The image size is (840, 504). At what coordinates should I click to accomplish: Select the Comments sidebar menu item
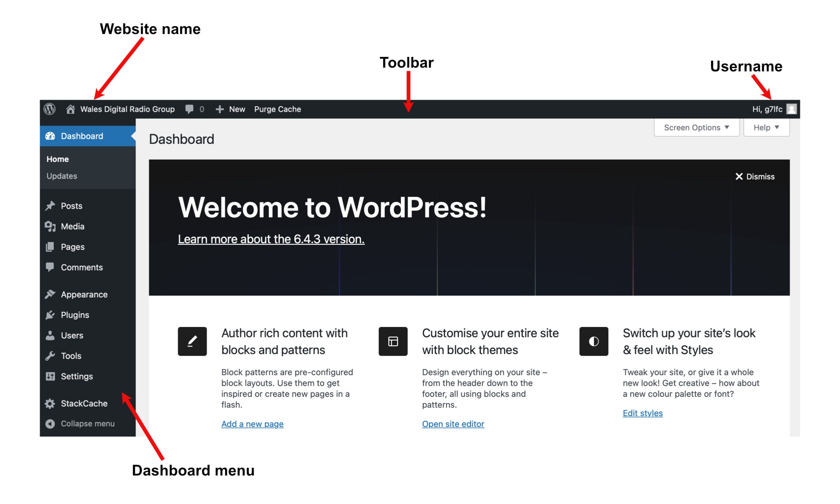88,267
